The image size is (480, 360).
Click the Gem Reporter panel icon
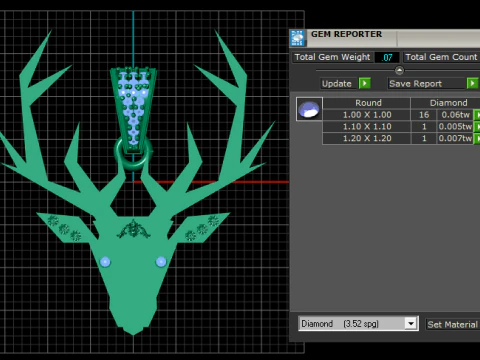pyautogui.click(x=297, y=38)
